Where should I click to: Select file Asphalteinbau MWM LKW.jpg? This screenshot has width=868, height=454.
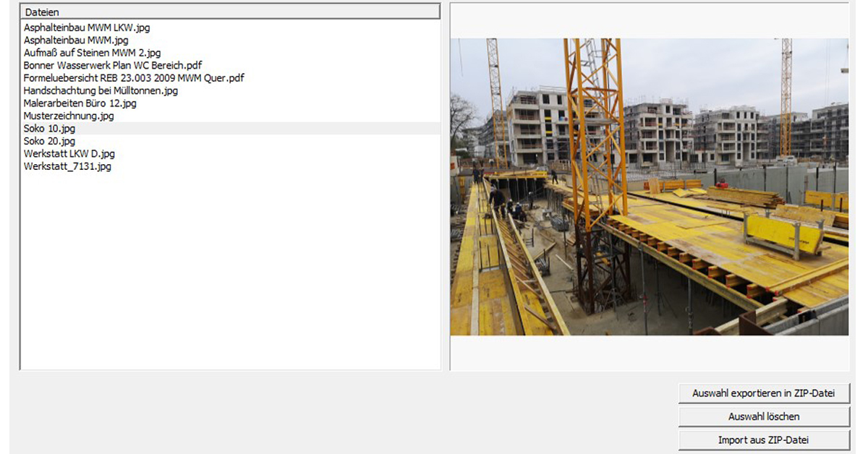pos(87,27)
